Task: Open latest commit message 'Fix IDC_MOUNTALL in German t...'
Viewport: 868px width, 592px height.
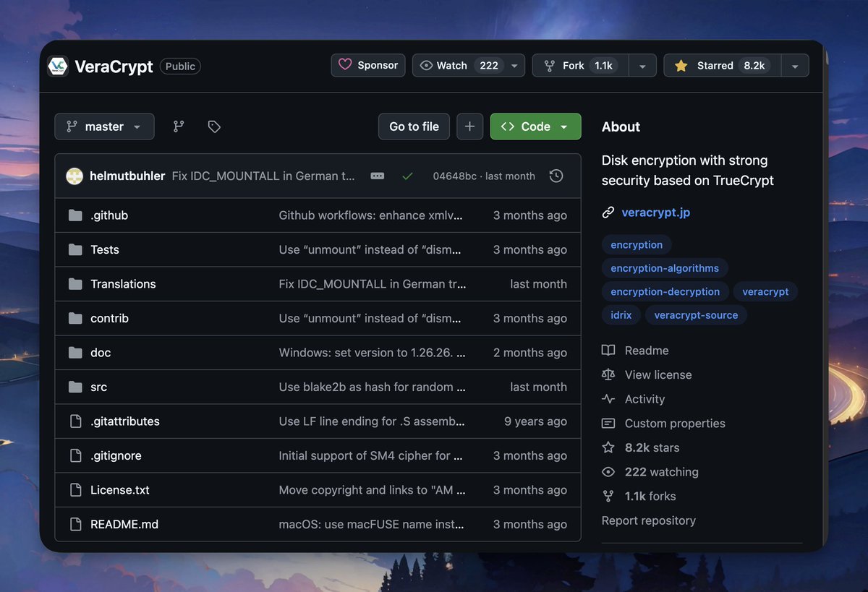Action: [263, 176]
